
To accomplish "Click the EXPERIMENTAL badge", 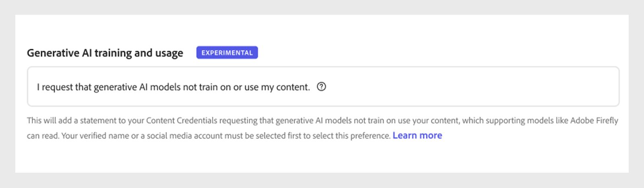I will [x=227, y=53].
